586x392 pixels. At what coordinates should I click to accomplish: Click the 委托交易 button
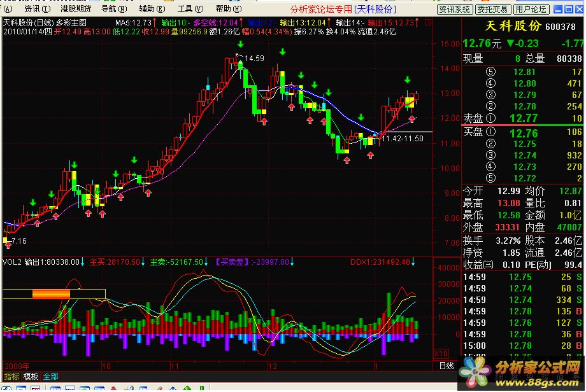pos(493,10)
